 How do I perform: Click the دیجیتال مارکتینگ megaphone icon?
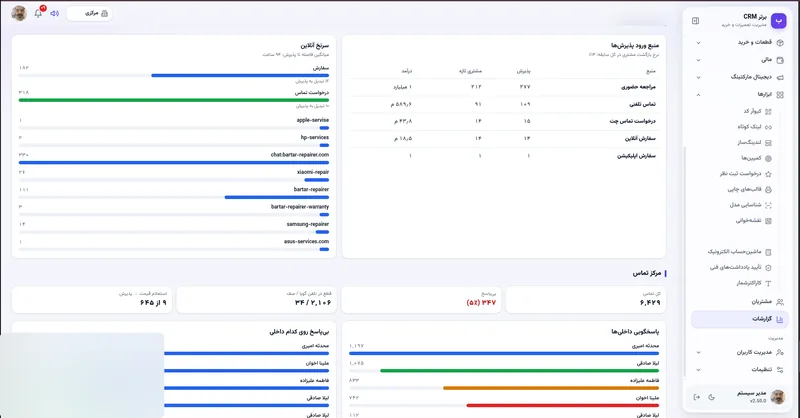click(x=780, y=78)
